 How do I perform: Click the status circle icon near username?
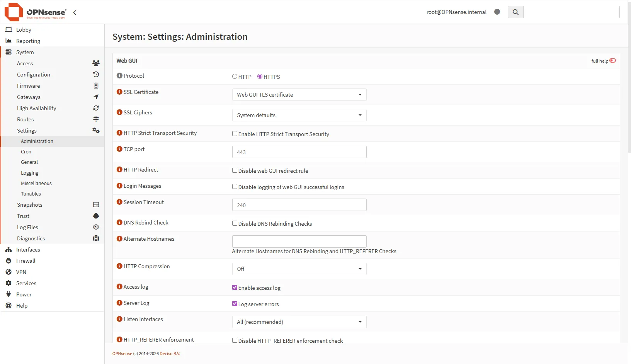pyautogui.click(x=497, y=12)
